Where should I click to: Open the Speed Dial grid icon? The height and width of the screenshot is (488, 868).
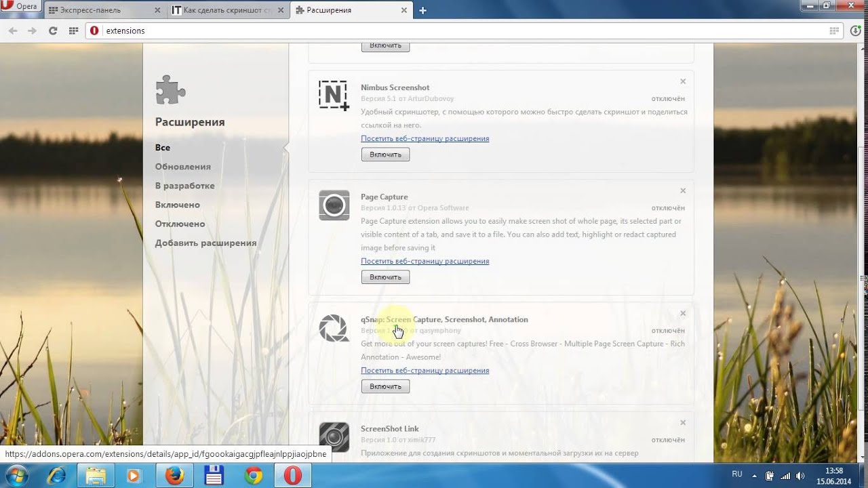coord(73,30)
